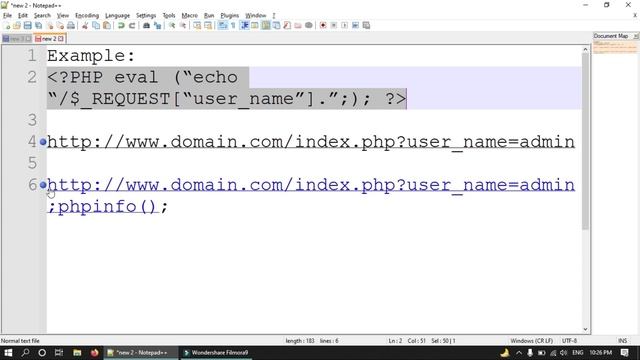Redo action using the toolbar Redo icon

[x=132, y=25]
